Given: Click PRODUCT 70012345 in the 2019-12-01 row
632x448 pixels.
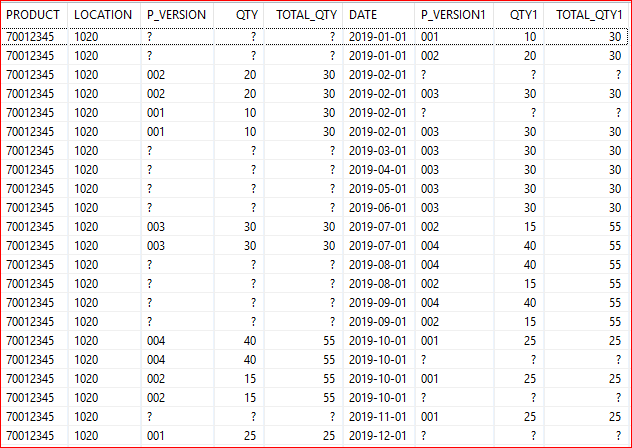Looking at the screenshot, I should (30, 435).
